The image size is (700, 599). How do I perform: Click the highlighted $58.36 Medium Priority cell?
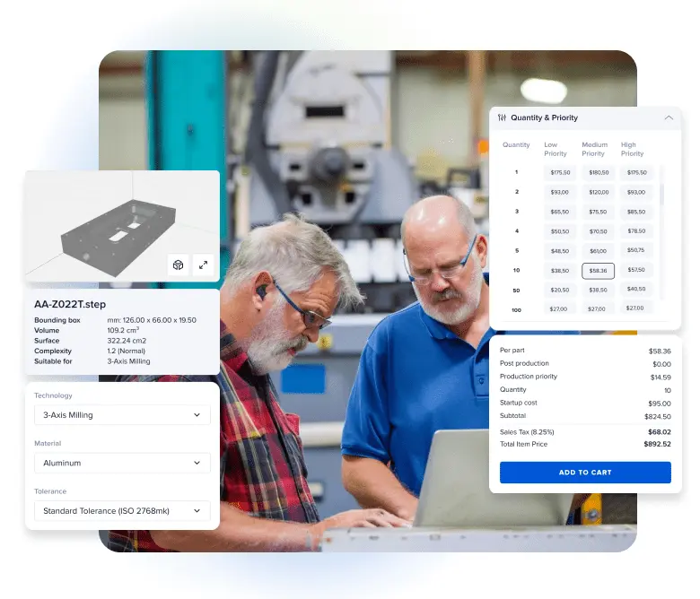(x=599, y=271)
